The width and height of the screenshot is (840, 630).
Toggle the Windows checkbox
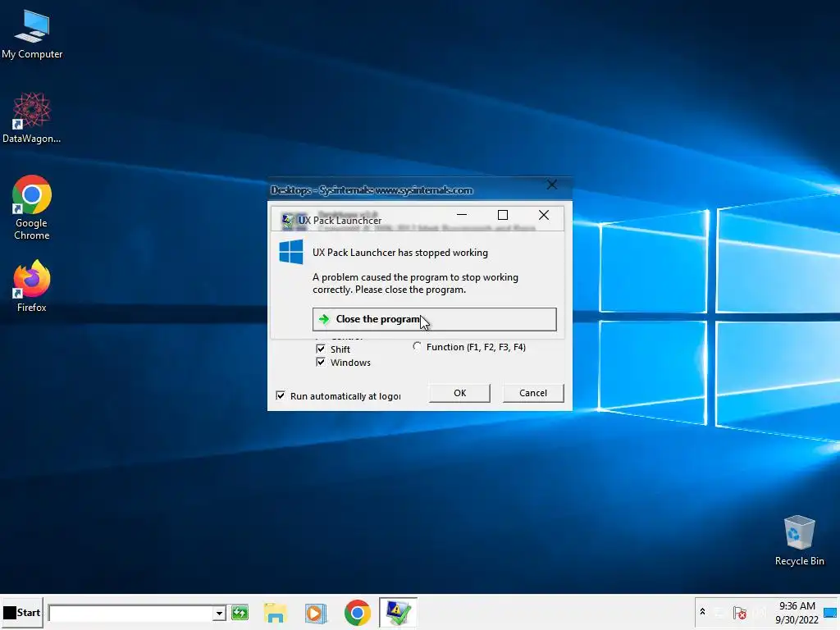321,362
